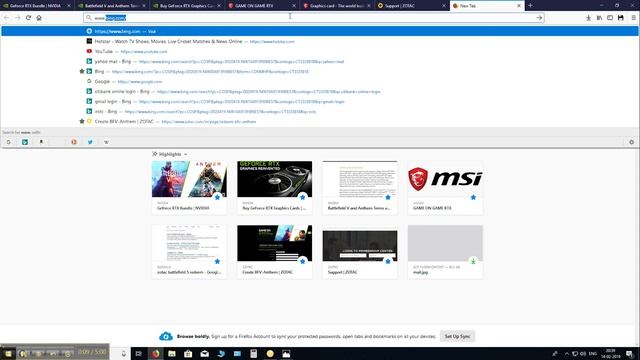The height and width of the screenshot is (360, 640).
Task: Click the star on MSI GAME ON tile
Action: [x=473, y=197]
